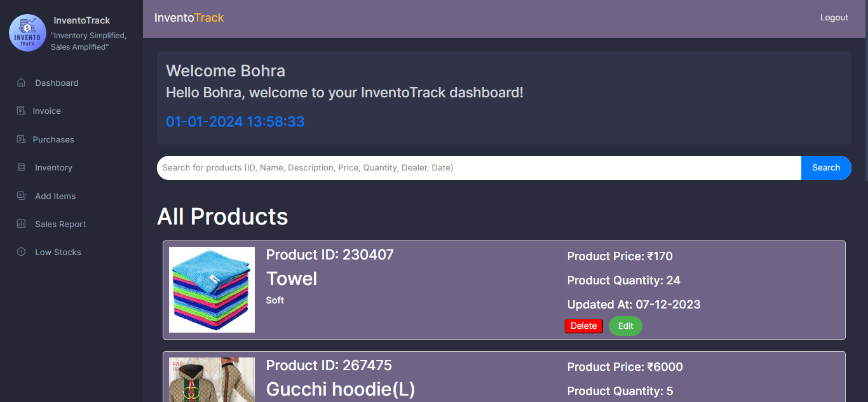The width and height of the screenshot is (868, 402).
Task: Go to the Purchases page
Action: coord(53,139)
